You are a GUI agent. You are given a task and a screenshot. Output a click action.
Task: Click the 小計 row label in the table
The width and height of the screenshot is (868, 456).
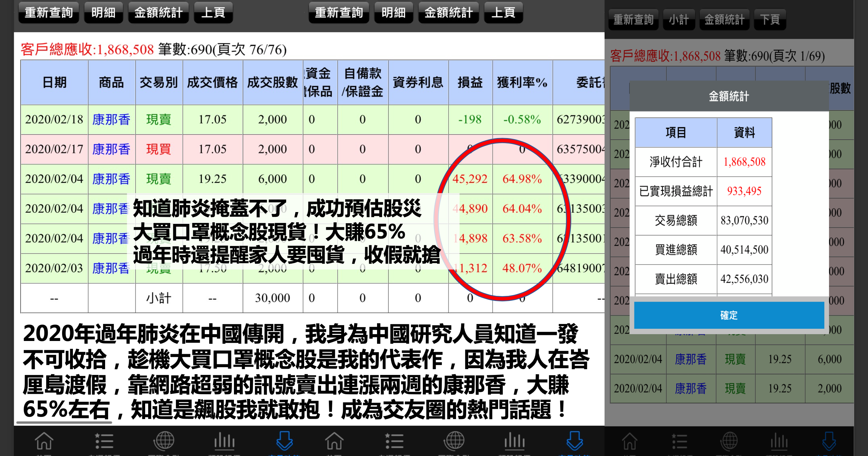tap(159, 298)
